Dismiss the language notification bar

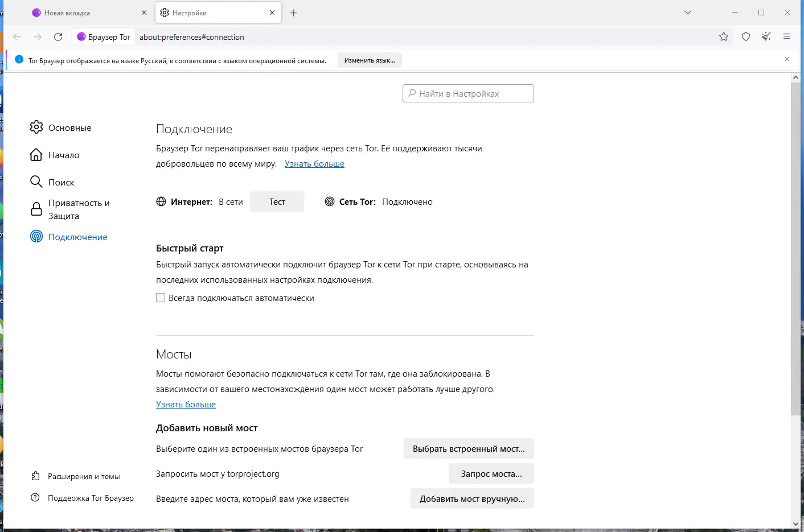(787, 59)
